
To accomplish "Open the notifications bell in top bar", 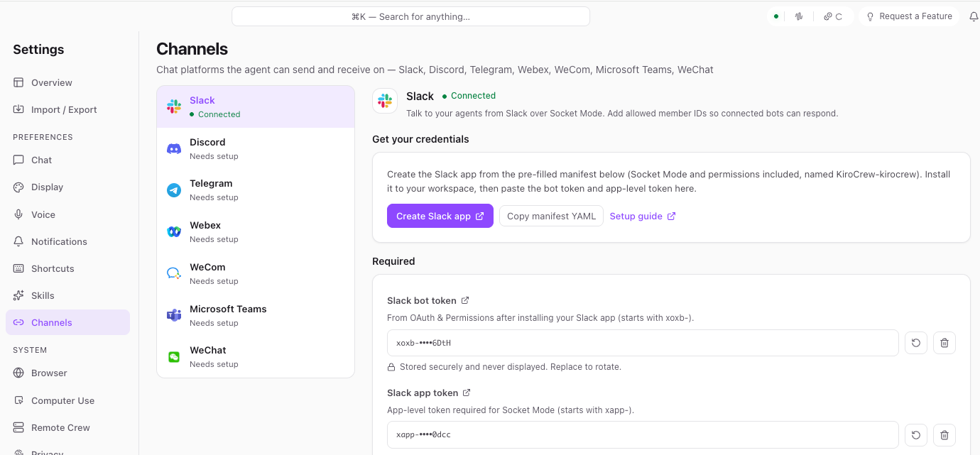I will click(x=974, y=16).
